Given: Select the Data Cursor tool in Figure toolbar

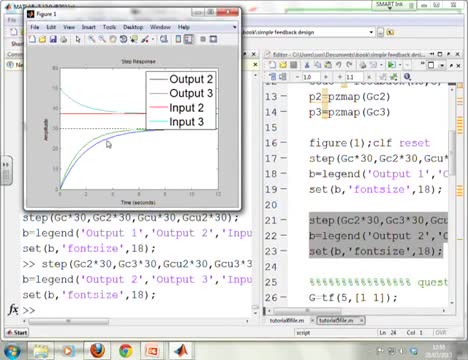Looking at the screenshot, I should [x=134, y=39].
